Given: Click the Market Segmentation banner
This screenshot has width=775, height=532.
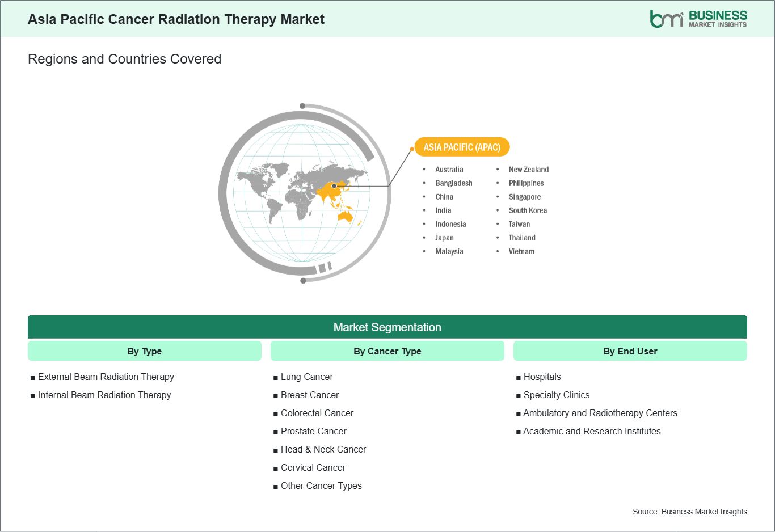Looking at the screenshot, I should 387,327.
